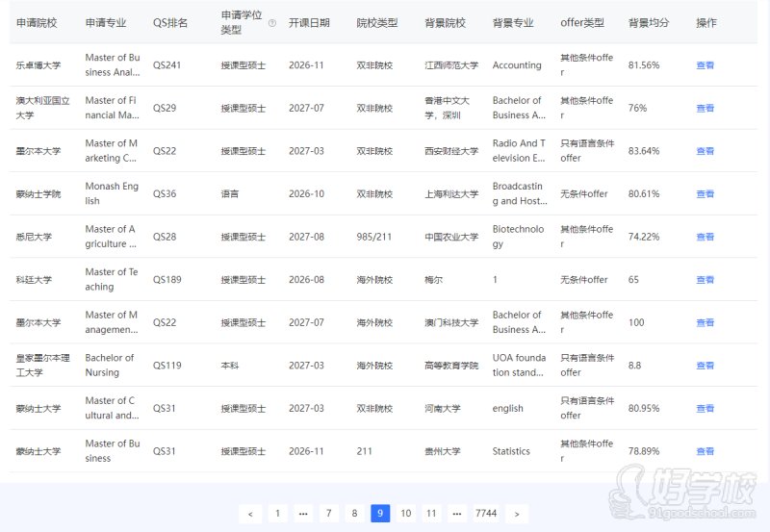Viewport: 770px width, 532px height.
Task: Open 查看 link for 乐卓博大学 row
Action: (x=706, y=65)
